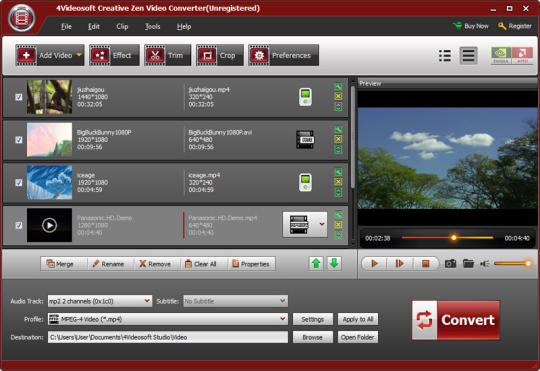Click the green wrench icon on jiuzhaigou row

tap(339, 87)
